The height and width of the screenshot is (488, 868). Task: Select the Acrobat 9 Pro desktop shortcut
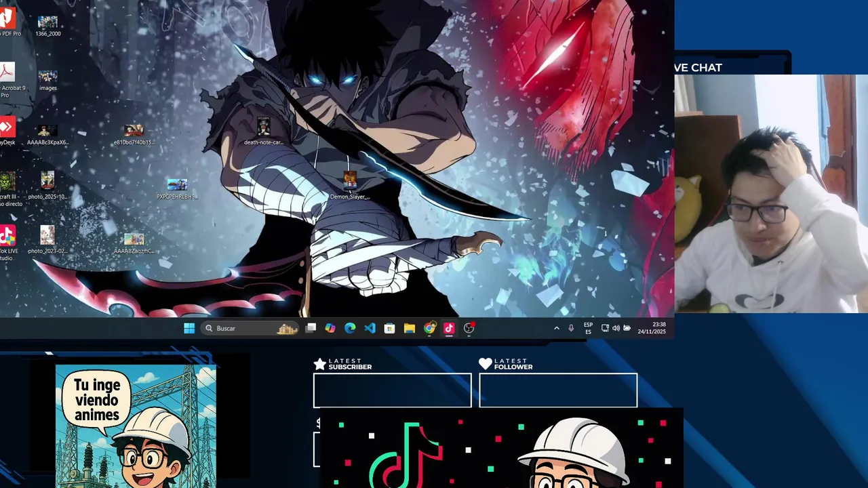(x=9, y=79)
